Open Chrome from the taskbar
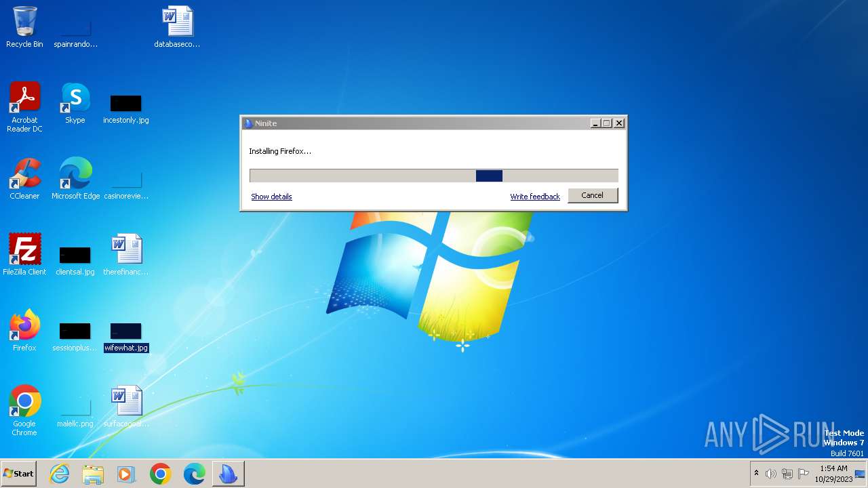 (x=161, y=474)
